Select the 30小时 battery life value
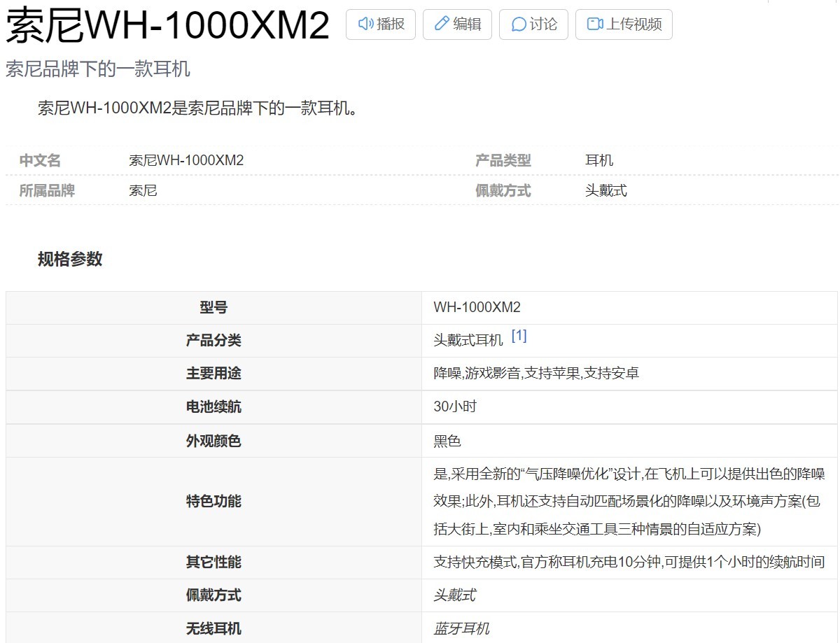Screen dimensions: 840x643 point(455,407)
